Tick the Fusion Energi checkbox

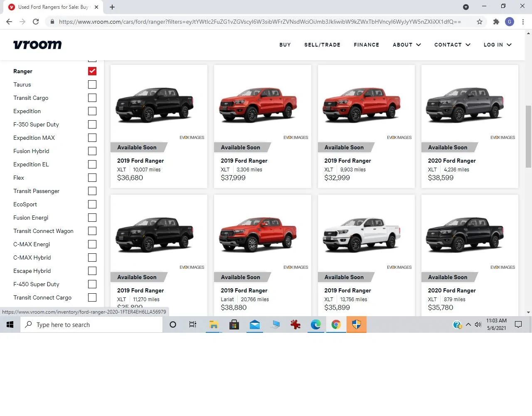point(92,218)
